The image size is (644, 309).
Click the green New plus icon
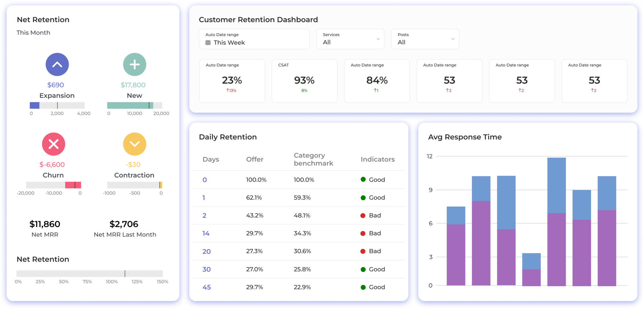135,65
